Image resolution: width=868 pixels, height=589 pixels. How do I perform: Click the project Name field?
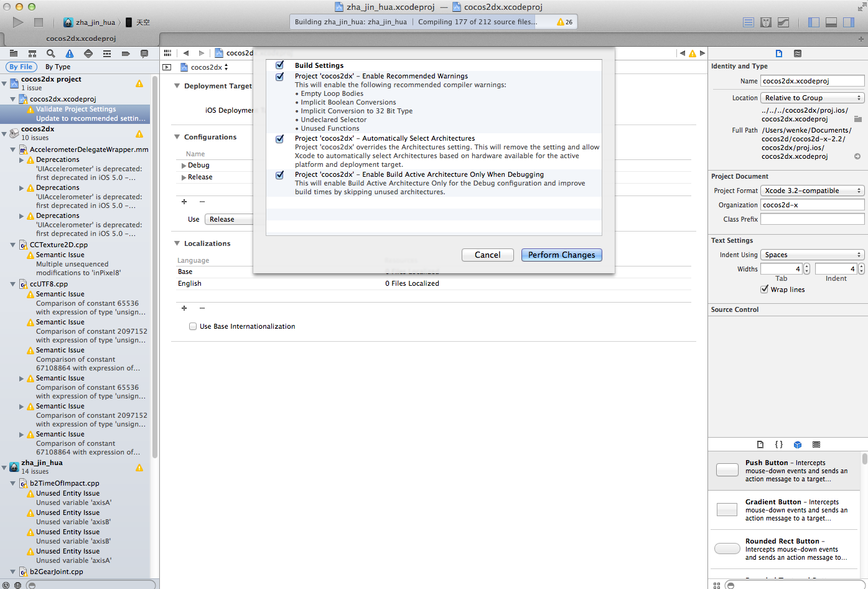(x=813, y=81)
